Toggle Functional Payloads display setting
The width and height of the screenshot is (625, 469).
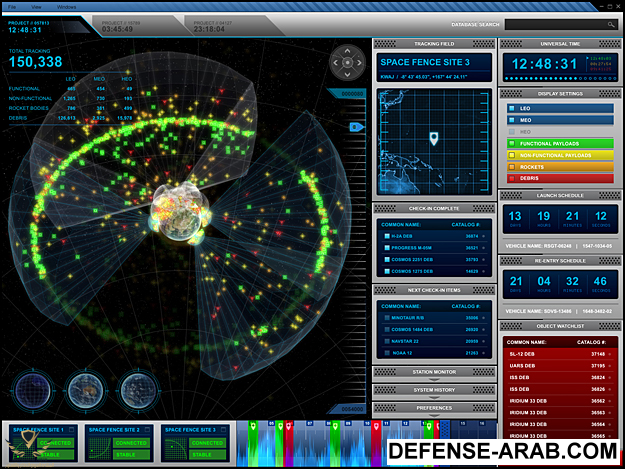point(512,143)
